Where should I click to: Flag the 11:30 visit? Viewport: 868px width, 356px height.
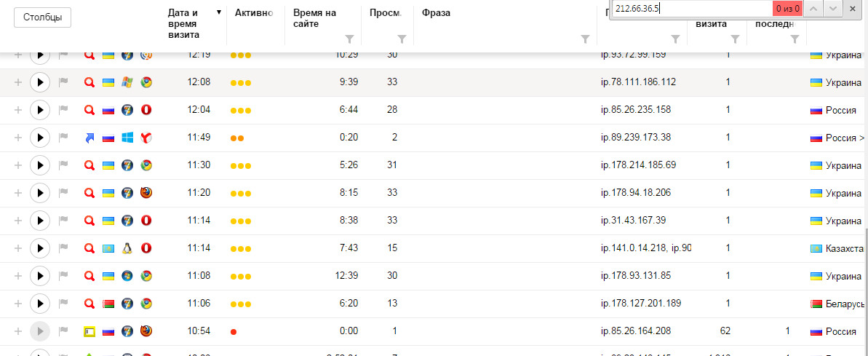click(63, 165)
